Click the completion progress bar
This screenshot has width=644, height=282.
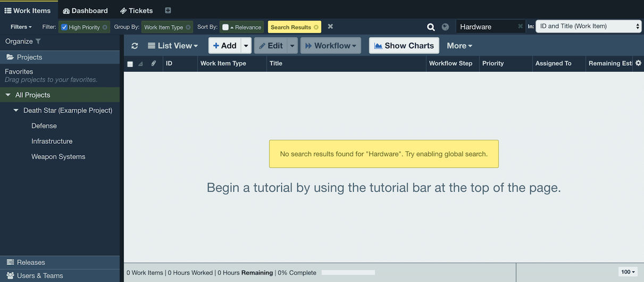point(348,272)
